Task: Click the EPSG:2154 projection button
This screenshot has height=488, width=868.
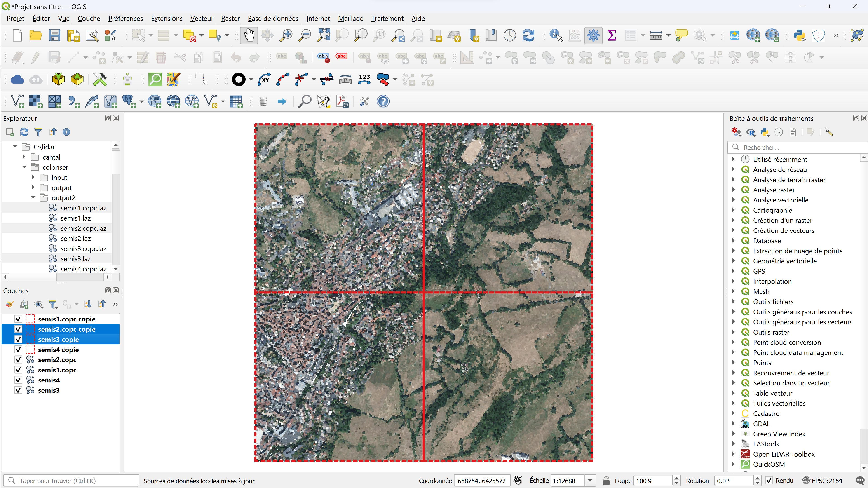Action: coord(823,481)
